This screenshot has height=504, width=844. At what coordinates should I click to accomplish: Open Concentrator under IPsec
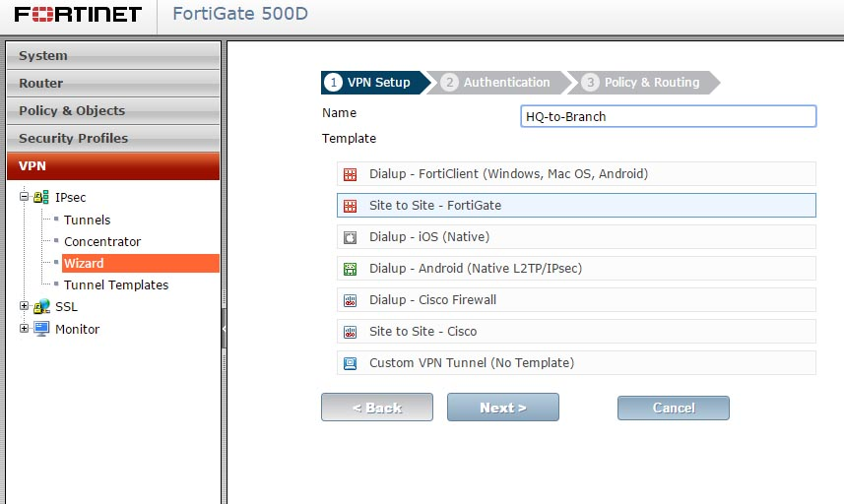point(102,241)
